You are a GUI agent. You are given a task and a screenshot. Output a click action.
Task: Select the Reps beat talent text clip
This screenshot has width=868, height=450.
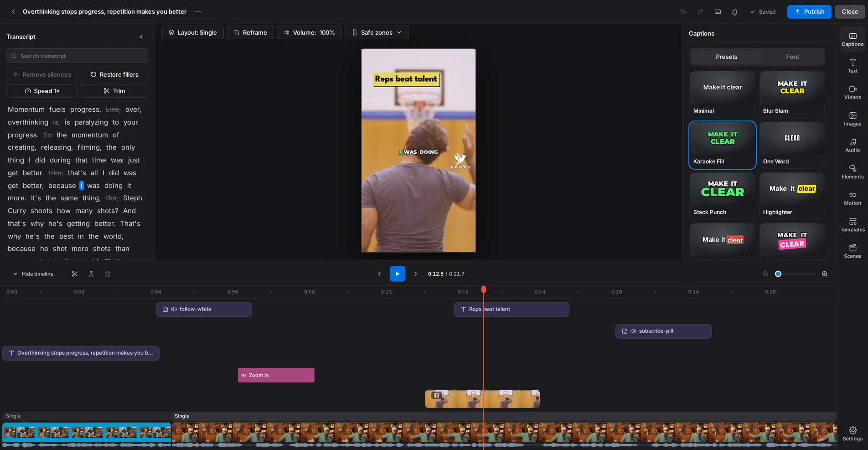511,309
